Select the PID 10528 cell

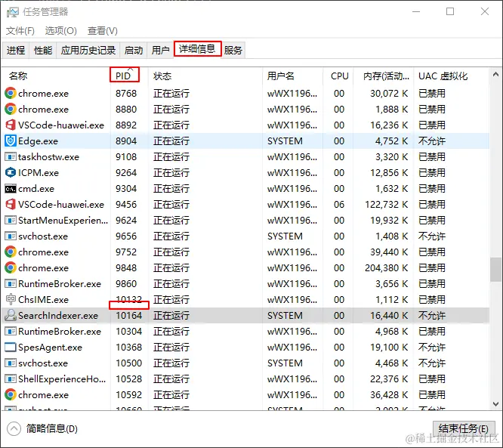[129, 379]
